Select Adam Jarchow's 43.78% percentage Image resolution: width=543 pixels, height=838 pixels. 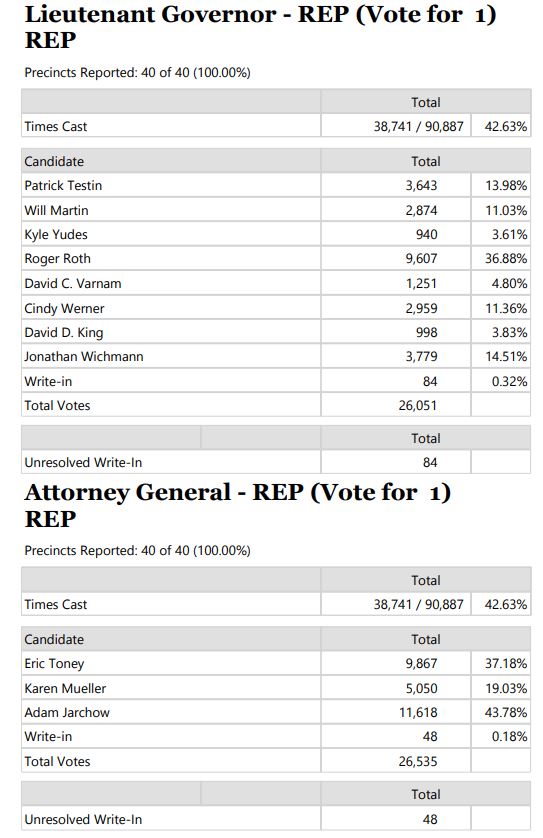(506, 712)
